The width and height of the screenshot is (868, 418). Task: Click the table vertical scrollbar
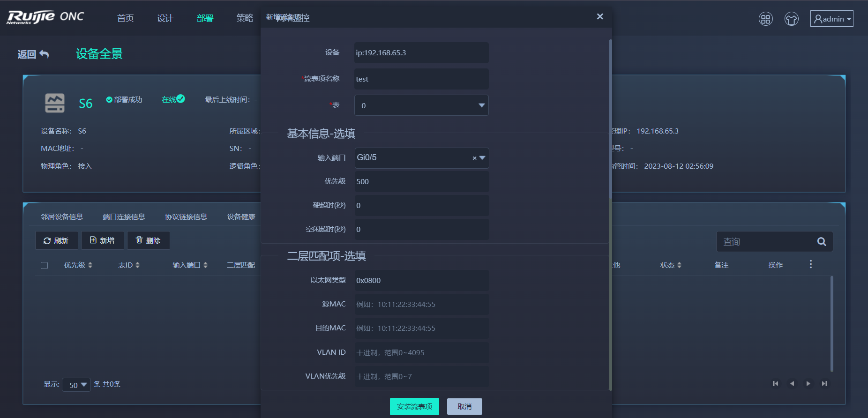(832, 323)
